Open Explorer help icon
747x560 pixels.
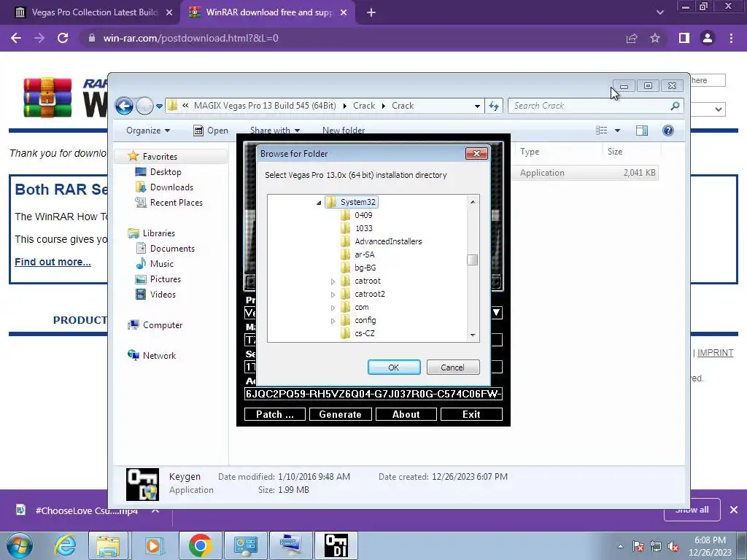(x=668, y=131)
